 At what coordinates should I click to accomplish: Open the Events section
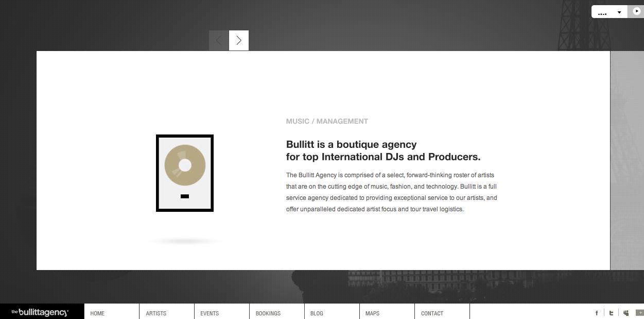[210, 313]
